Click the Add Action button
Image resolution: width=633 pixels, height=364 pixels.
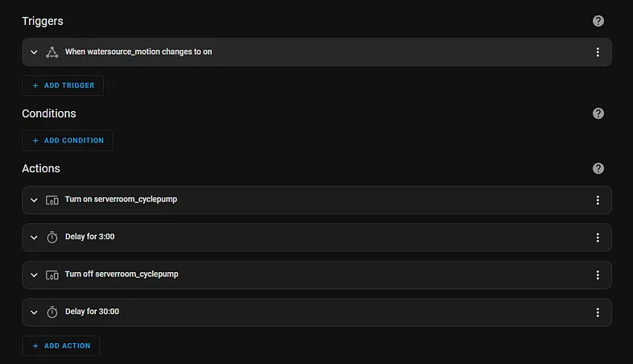[x=61, y=345]
